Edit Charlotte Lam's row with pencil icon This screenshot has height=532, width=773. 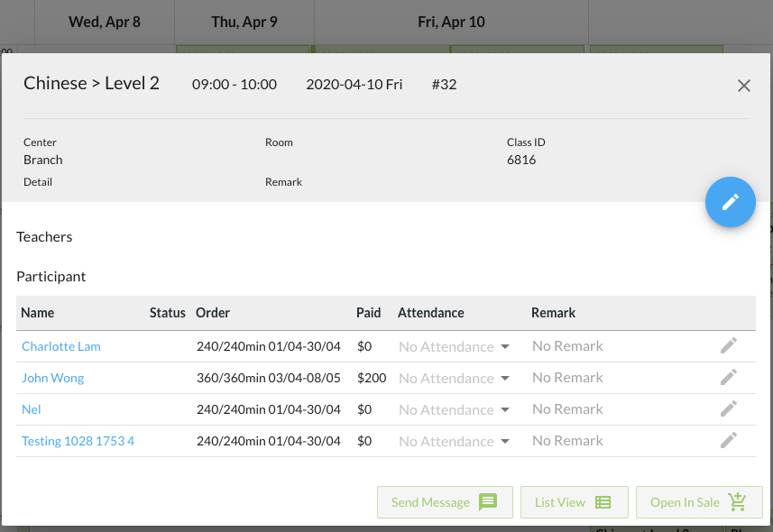click(729, 346)
